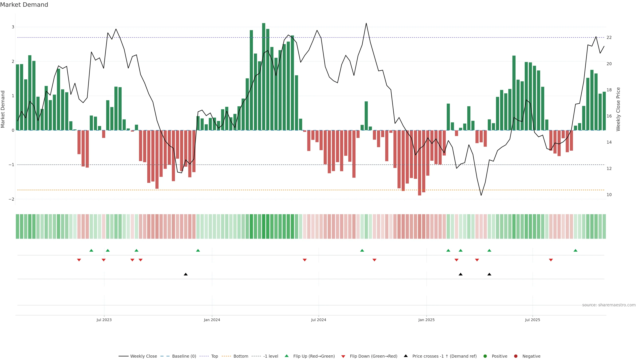Image resolution: width=644 pixels, height=362 pixels.
Task: Click the Jul 2023 x-axis label
Action: [104, 320]
